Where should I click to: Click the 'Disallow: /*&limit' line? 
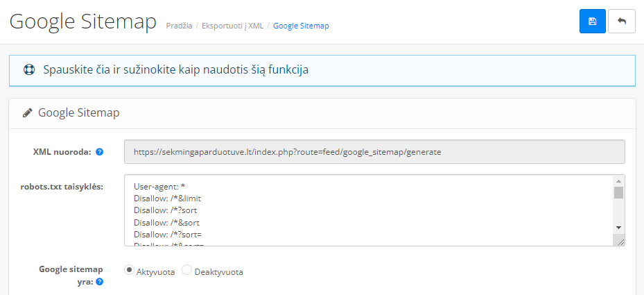tap(167, 199)
